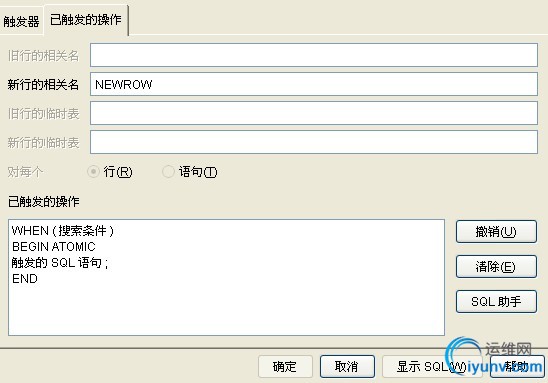Click the 旧行的临时表 input field
The height and width of the screenshot is (383, 548).
313,113
